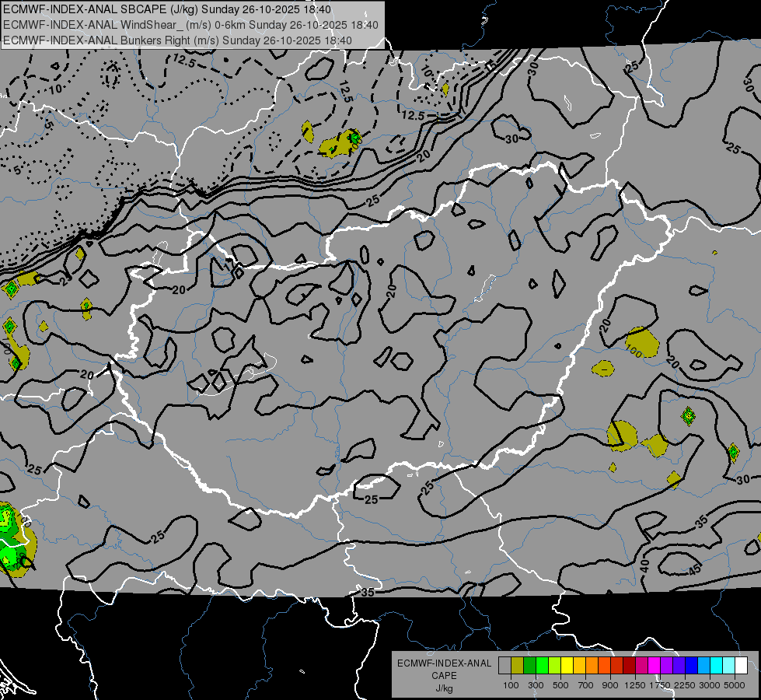Click the SBCAPE (J/kg) title line
This screenshot has width=761, height=700.
(x=166, y=9)
